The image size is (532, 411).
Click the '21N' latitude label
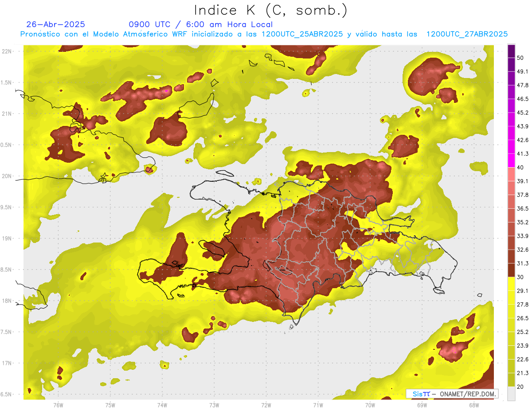(7, 114)
